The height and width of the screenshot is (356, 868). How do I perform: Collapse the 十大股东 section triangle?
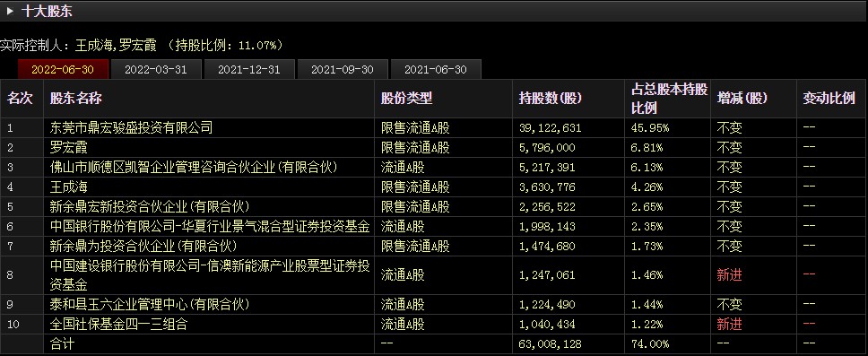(10, 11)
